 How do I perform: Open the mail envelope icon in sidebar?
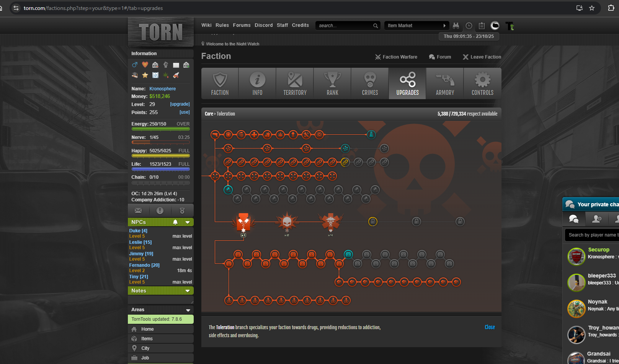(138, 211)
